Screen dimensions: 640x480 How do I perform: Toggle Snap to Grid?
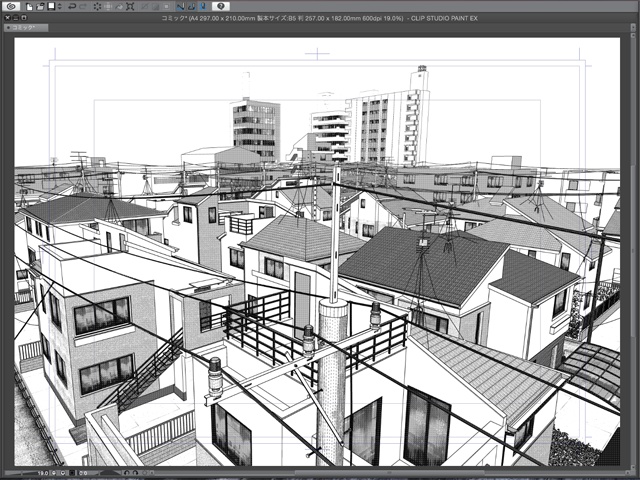202,6
